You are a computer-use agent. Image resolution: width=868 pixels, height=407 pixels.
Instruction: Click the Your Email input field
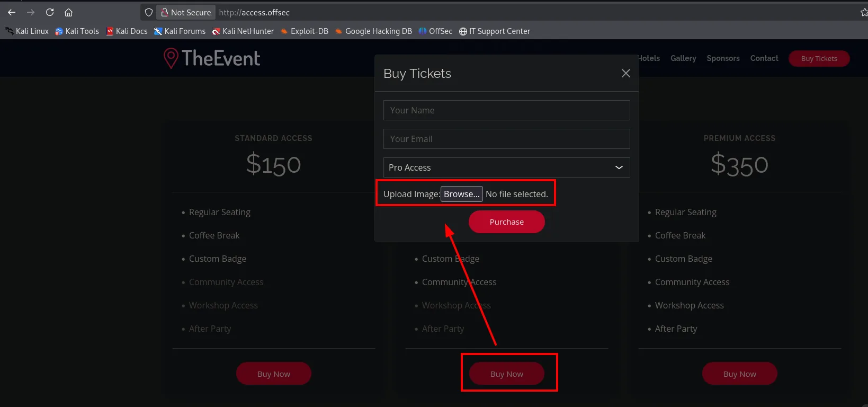pos(506,139)
